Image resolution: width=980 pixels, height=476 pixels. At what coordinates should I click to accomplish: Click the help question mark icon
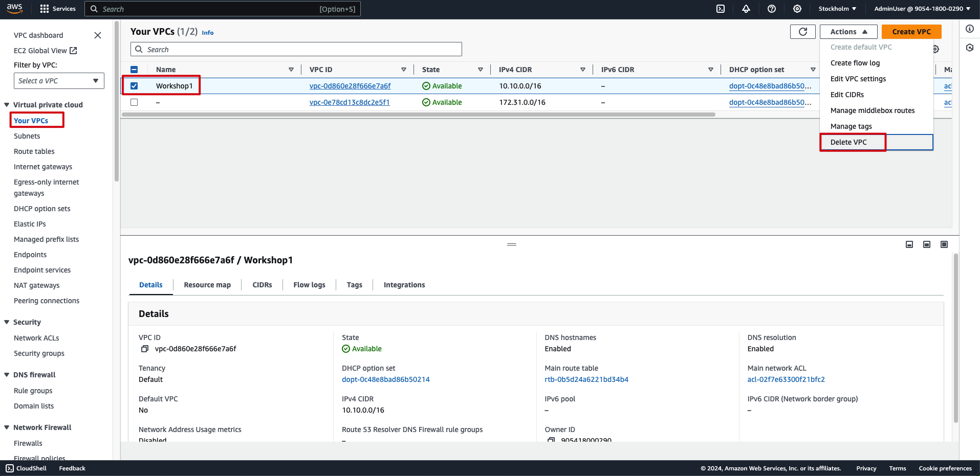click(772, 9)
